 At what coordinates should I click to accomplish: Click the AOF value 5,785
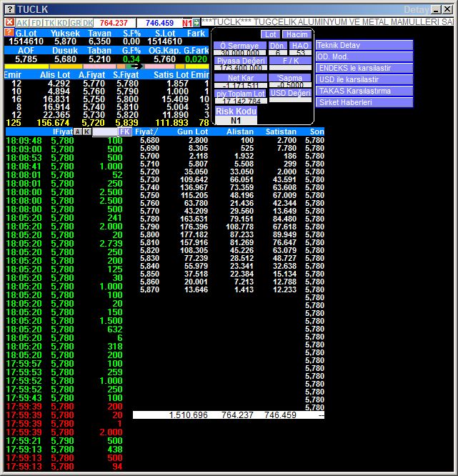26,59
